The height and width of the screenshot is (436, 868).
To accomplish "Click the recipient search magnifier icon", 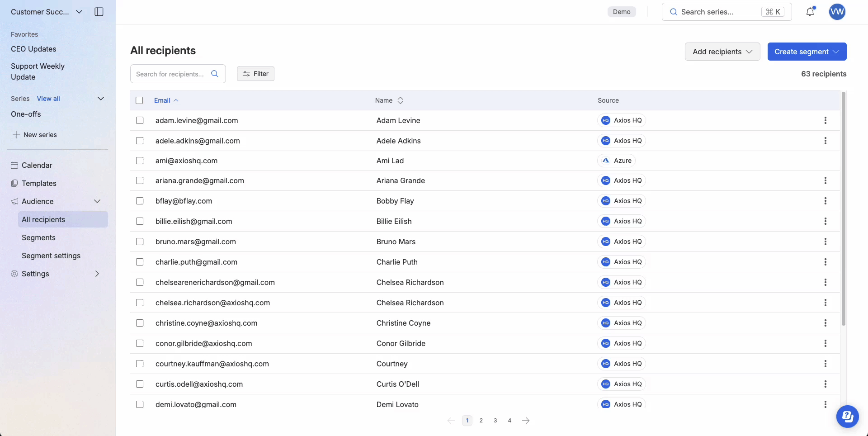I will click(215, 74).
